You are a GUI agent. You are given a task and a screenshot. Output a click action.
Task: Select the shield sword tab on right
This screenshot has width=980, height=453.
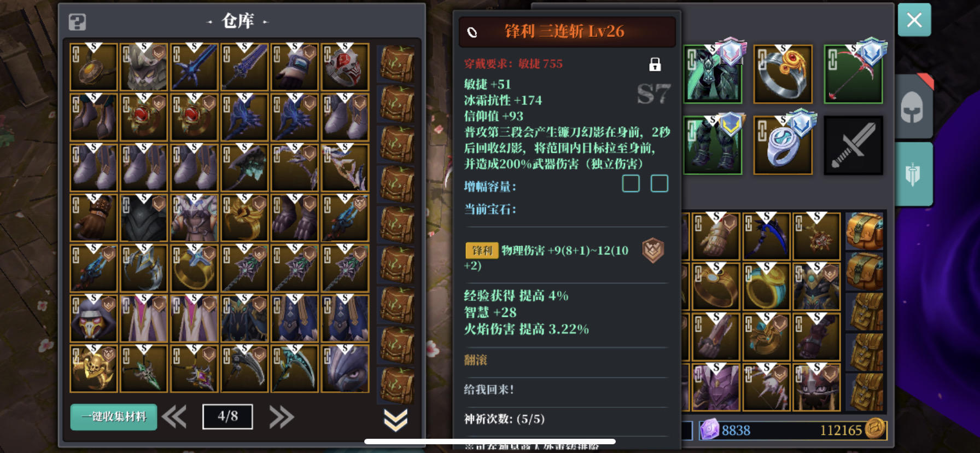coord(913,174)
